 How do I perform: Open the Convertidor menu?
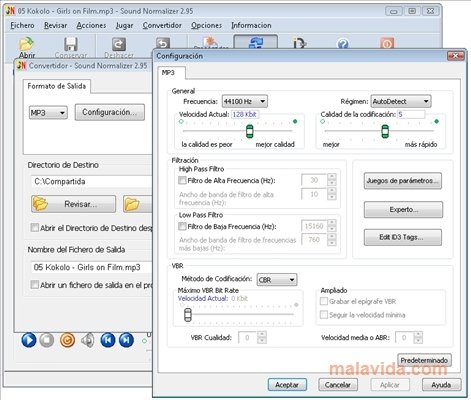(162, 25)
